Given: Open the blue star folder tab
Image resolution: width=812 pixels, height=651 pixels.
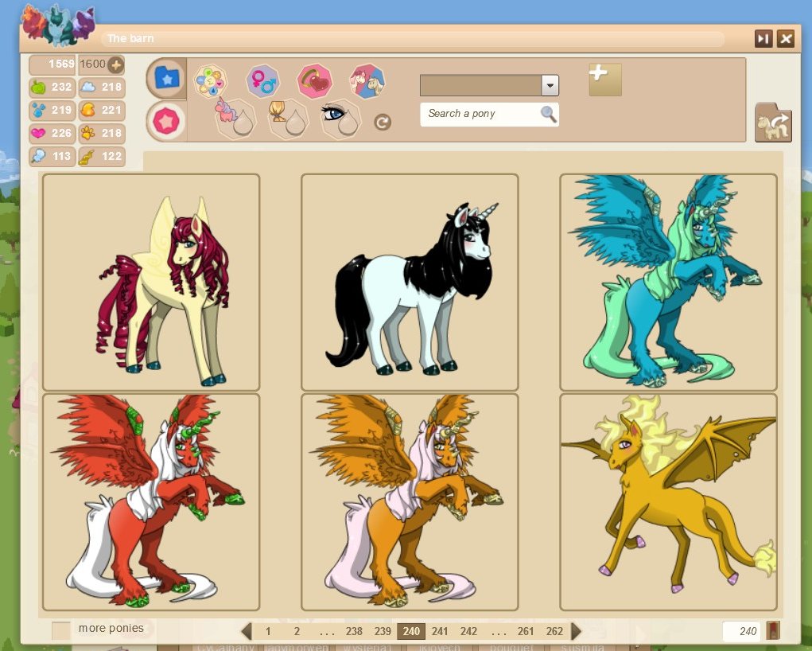Looking at the screenshot, I should (167, 78).
